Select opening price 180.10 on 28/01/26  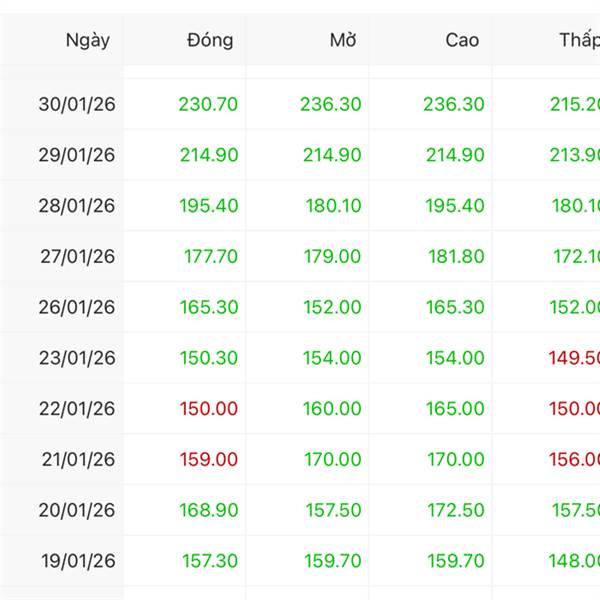click(x=333, y=206)
